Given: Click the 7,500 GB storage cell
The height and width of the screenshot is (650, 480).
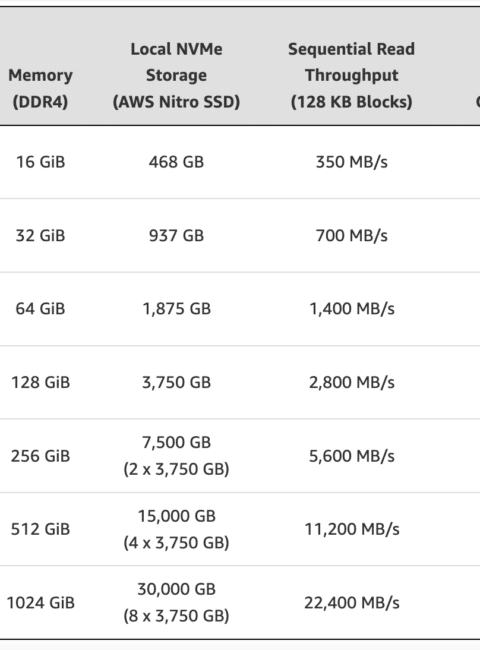Looking at the screenshot, I should click(x=176, y=456).
